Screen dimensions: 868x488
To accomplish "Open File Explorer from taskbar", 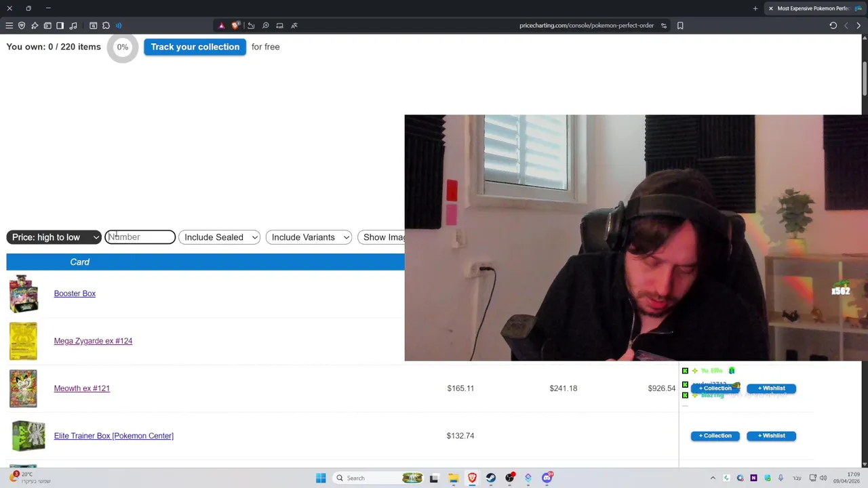I will pyautogui.click(x=453, y=478).
